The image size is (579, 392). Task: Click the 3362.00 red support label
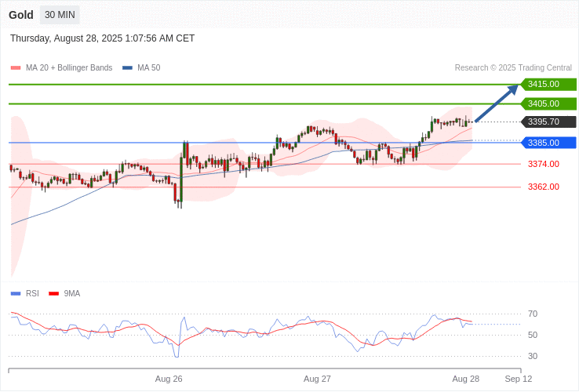[543, 187]
